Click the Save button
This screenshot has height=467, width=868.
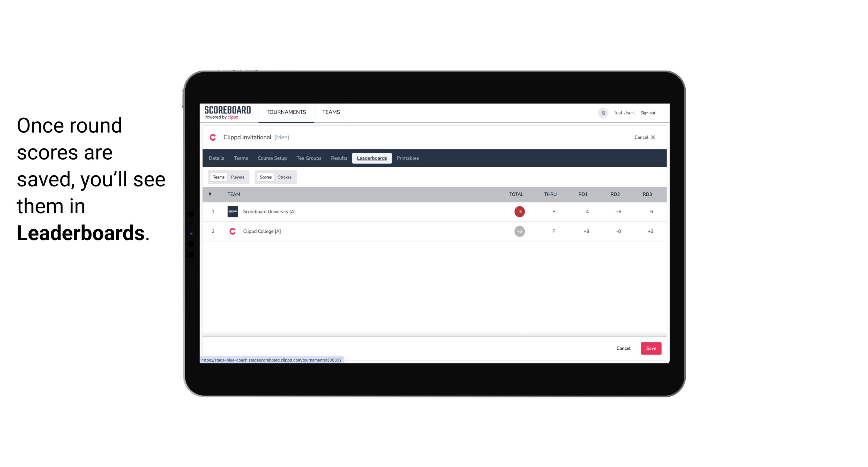point(650,348)
